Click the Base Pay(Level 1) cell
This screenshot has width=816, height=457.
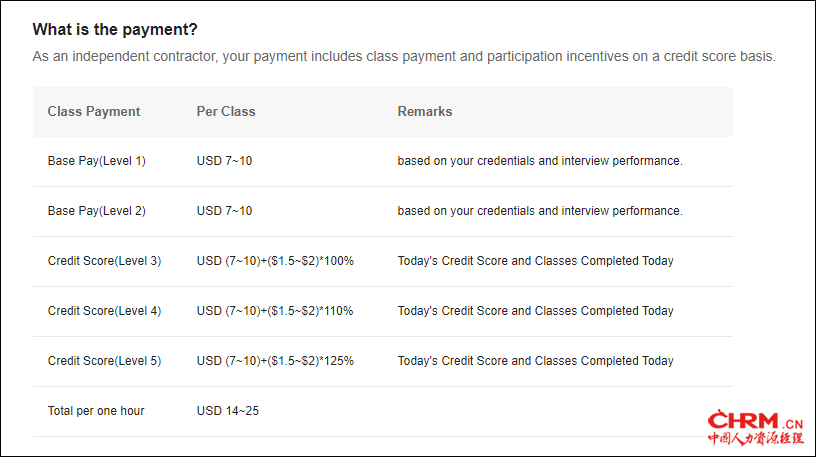pos(97,161)
